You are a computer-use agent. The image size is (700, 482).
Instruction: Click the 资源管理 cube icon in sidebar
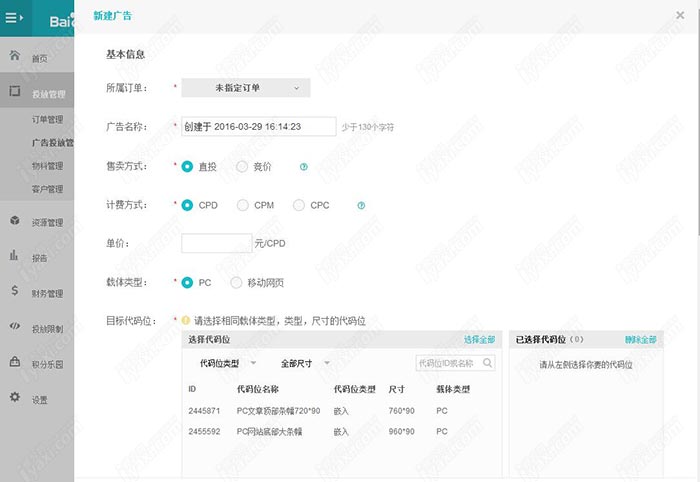[x=14, y=221]
